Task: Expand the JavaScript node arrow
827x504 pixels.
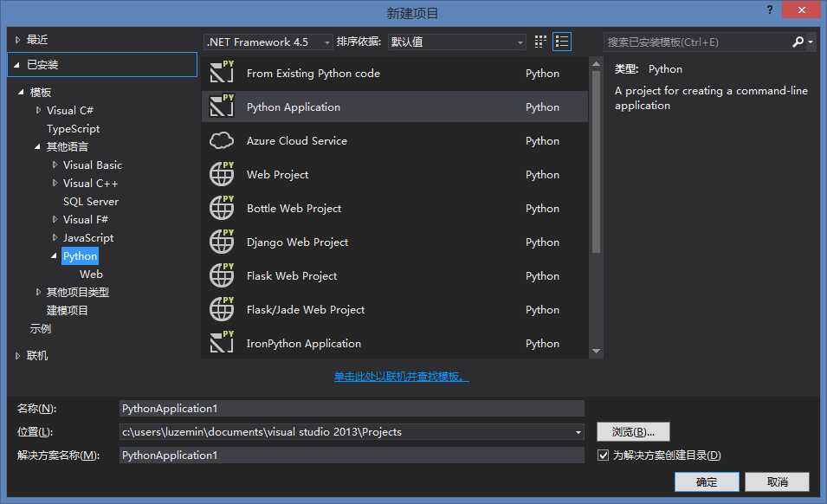Action: tap(55, 238)
